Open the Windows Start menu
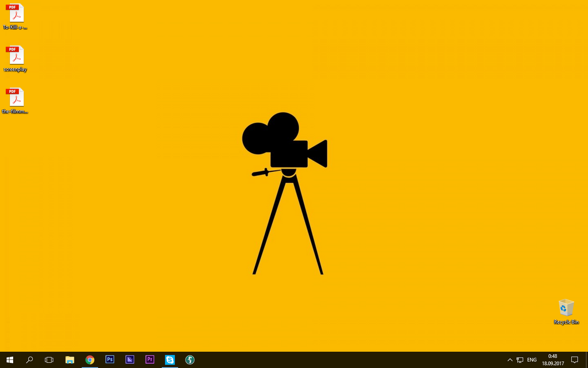Screen dimensions: 588x368 pos(10,360)
